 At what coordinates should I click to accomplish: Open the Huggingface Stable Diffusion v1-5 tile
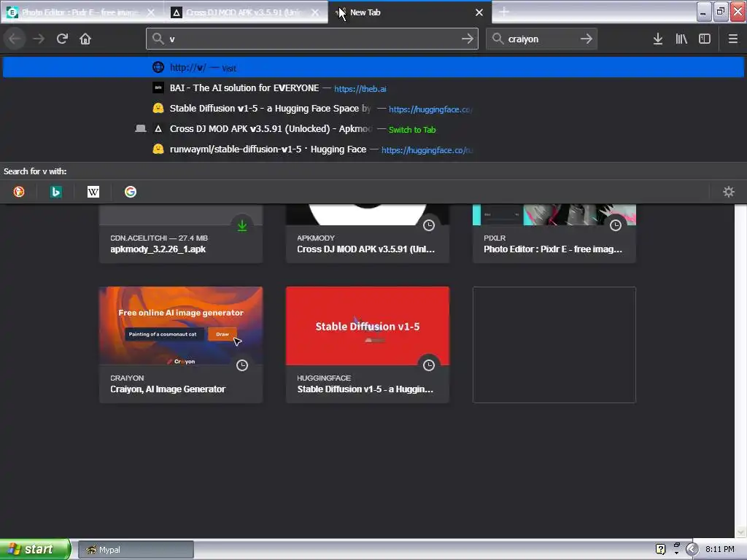[x=368, y=345]
